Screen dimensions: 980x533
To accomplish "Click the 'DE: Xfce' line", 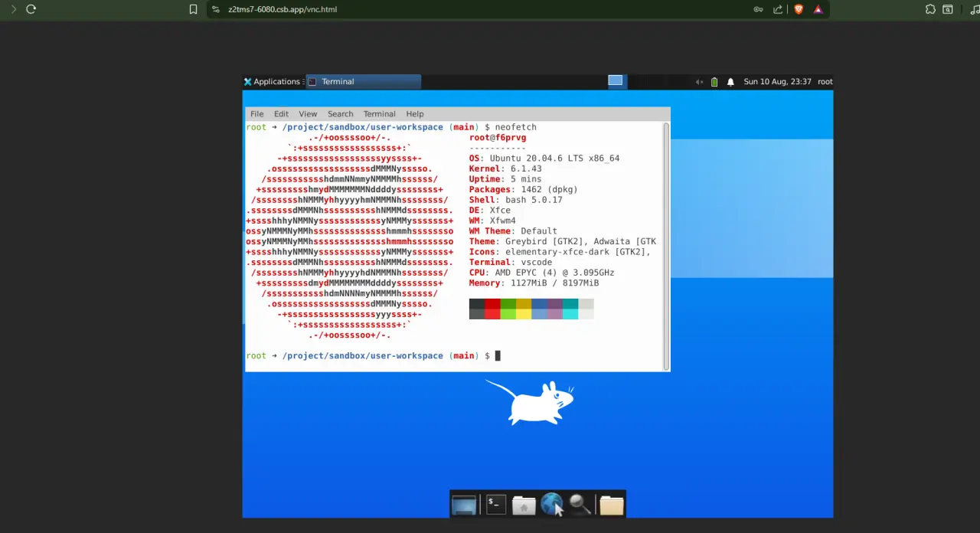I will (490, 210).
